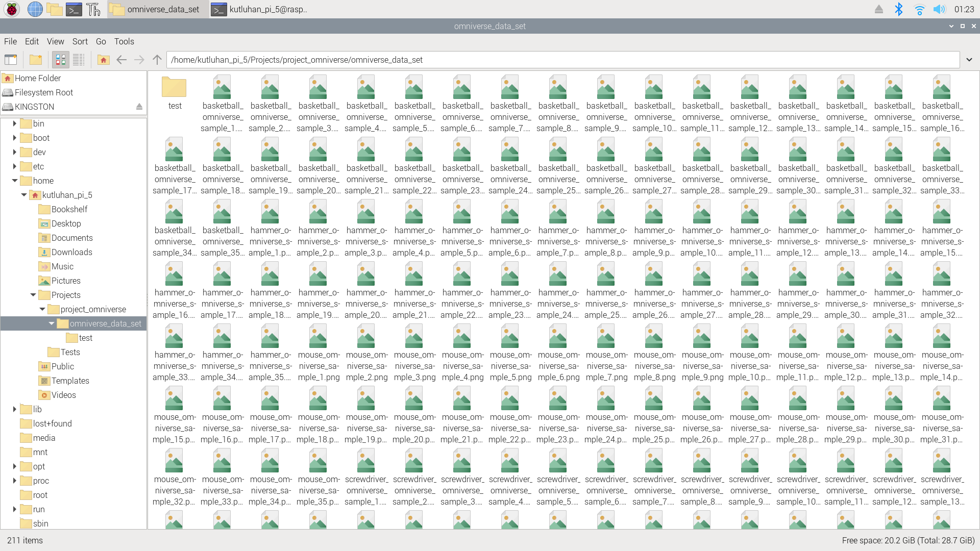Navigate forward in history
Viewport: 980px width, 551px height.
click(139, 60)
